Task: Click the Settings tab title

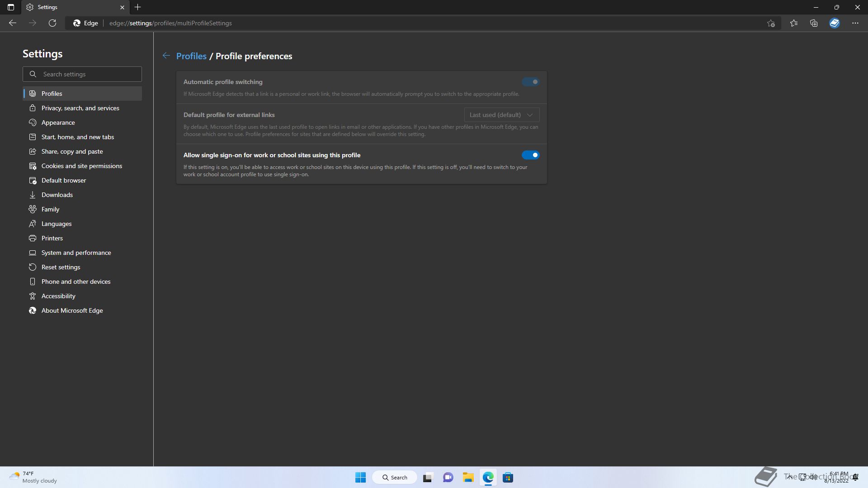Action: coord(47,7)
